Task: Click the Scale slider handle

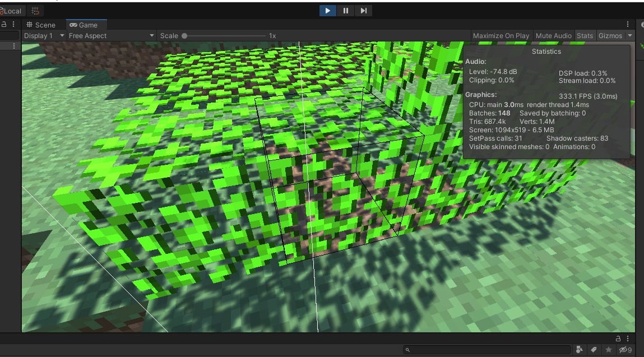Action: click(185, 36)
